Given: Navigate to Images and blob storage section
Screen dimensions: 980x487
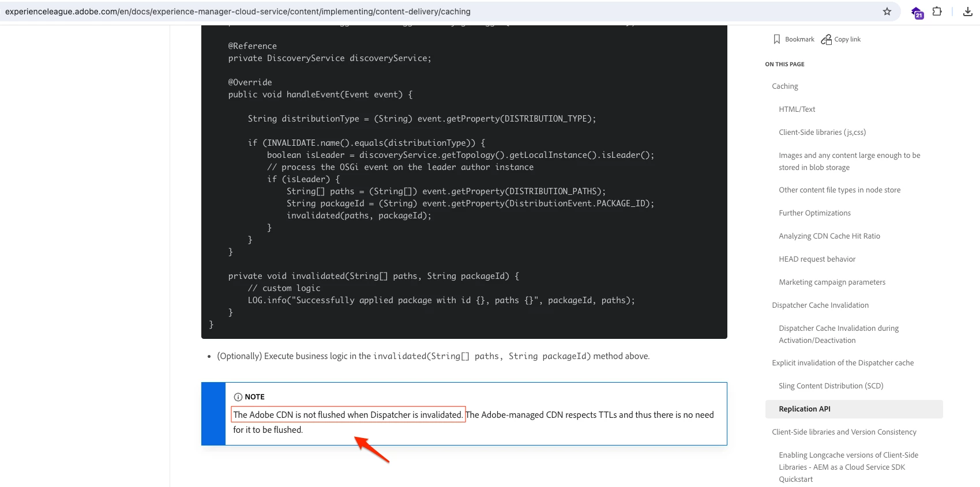Looking at the screenshot, I should [849, 161].
